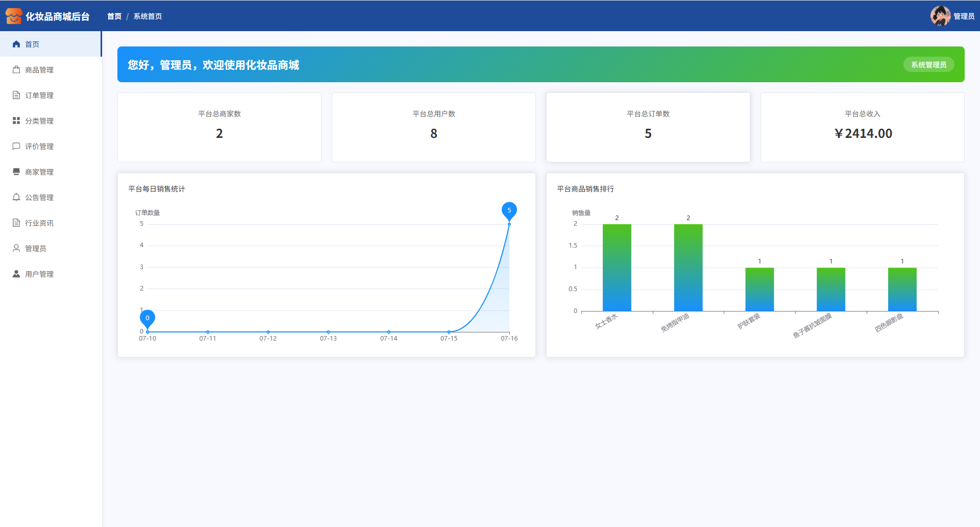
Task: Click the 平台总订单数 statistics card
Action: (648, 127)
